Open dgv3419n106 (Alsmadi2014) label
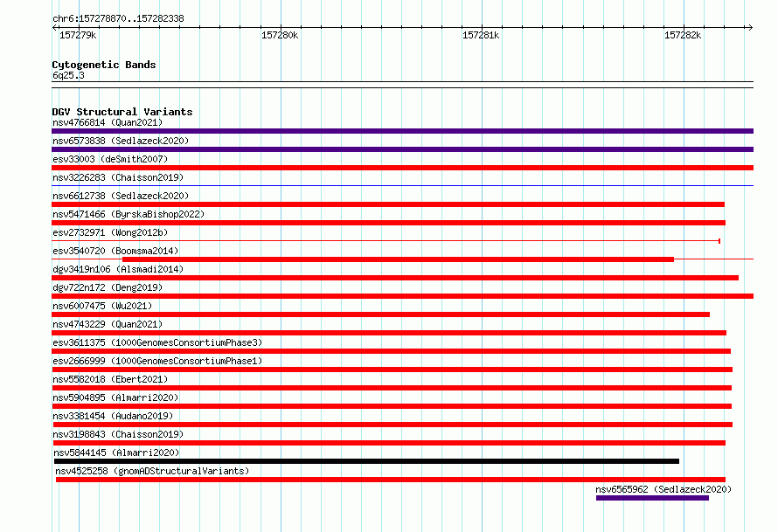 (x=118, y=269)
